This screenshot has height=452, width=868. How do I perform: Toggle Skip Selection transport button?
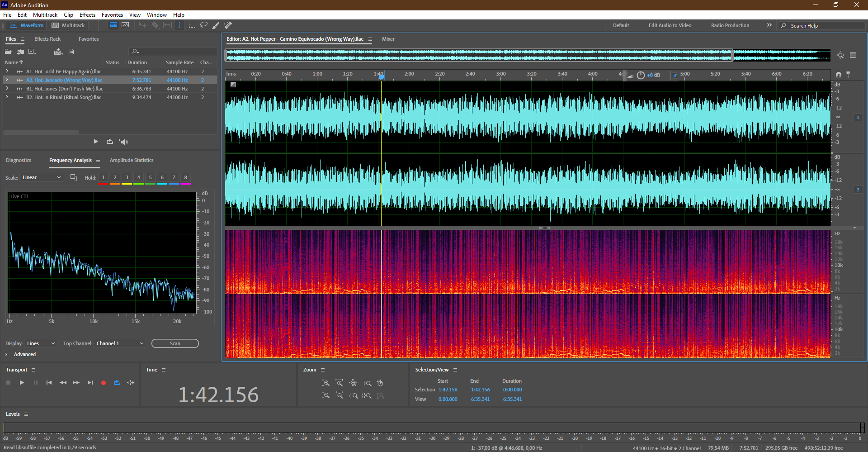131,383
